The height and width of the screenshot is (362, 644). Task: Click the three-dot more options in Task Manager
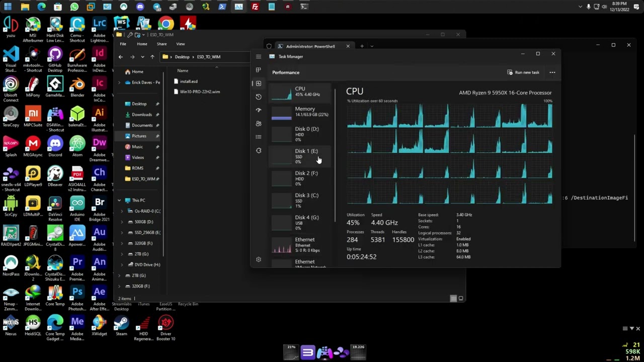coord(552,72)
